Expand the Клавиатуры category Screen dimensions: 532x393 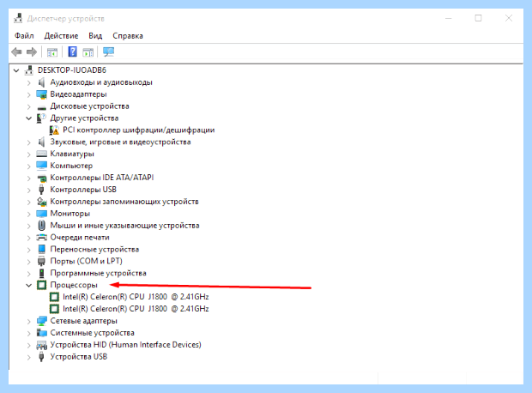click(29, 154)
